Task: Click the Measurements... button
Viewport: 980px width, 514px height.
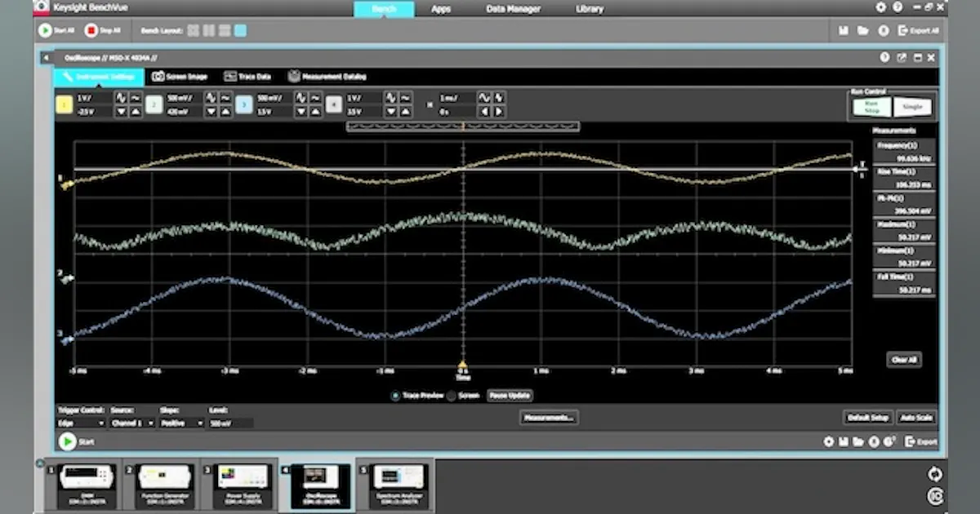Action: [x=549, y=418]
